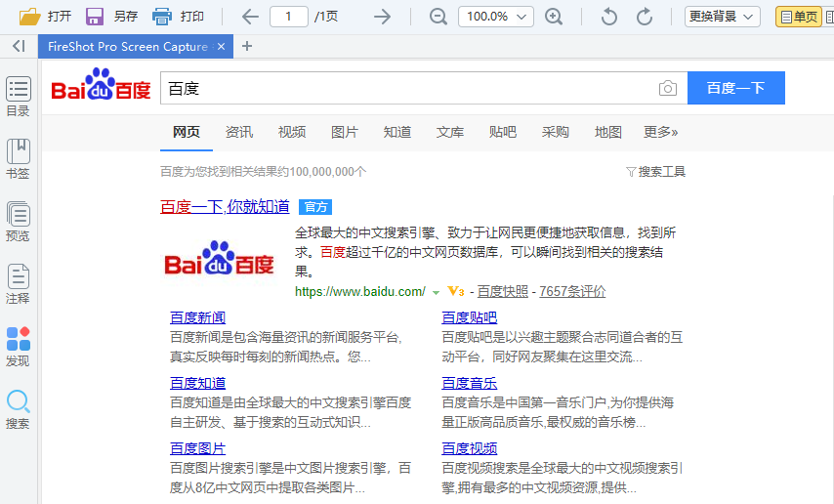Click the 百度一下 search button
Viewport: 834px width, 504px height.
pos(736,88)
